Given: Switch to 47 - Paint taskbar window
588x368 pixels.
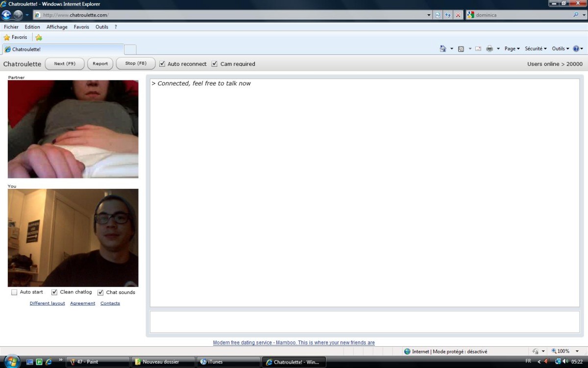Looking at the screenshot, I should pos(98,362).
